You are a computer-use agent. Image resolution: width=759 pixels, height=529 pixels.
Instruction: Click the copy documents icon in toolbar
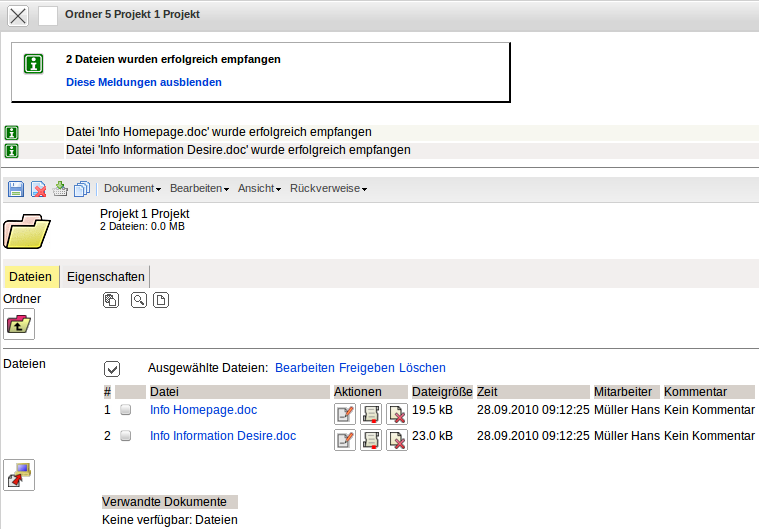[x=82, y=189]
